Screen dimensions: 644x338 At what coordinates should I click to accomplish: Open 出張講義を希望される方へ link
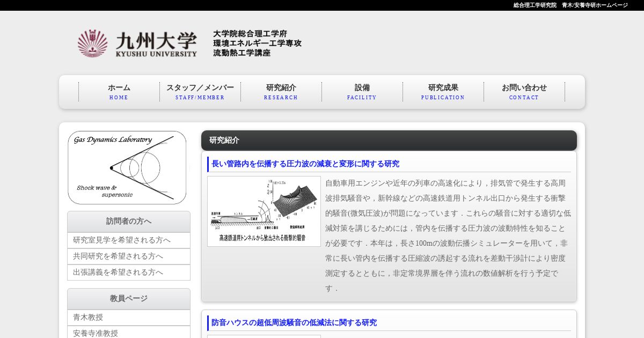[x=129, y=273]
